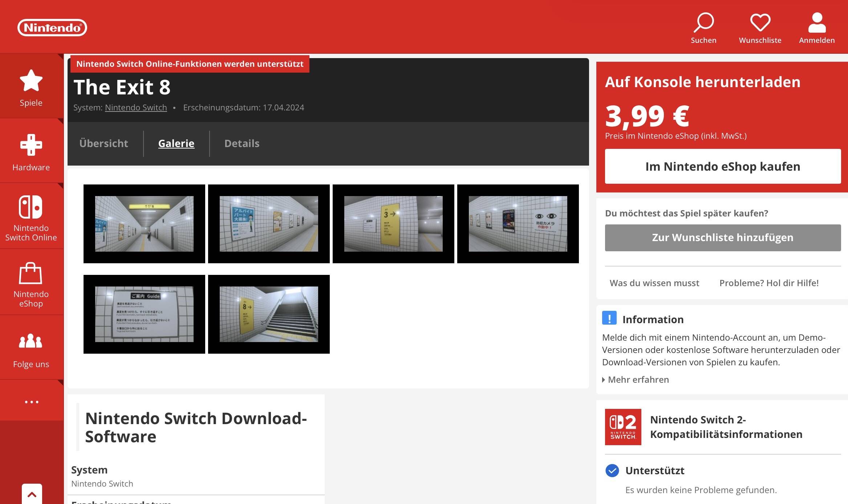
Task: Open the Wunschliste heart icon
Action: click(760, 23)
